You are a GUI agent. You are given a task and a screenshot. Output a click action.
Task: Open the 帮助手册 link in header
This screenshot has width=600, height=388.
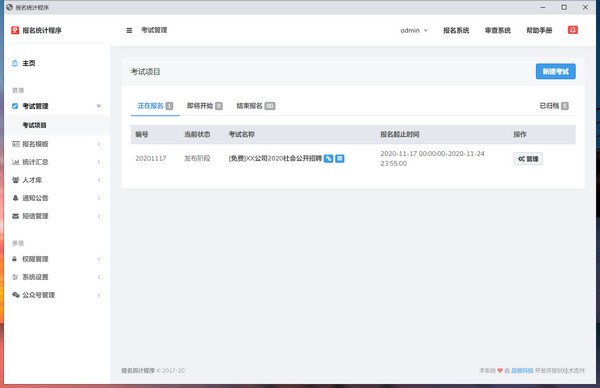(539, 30)
